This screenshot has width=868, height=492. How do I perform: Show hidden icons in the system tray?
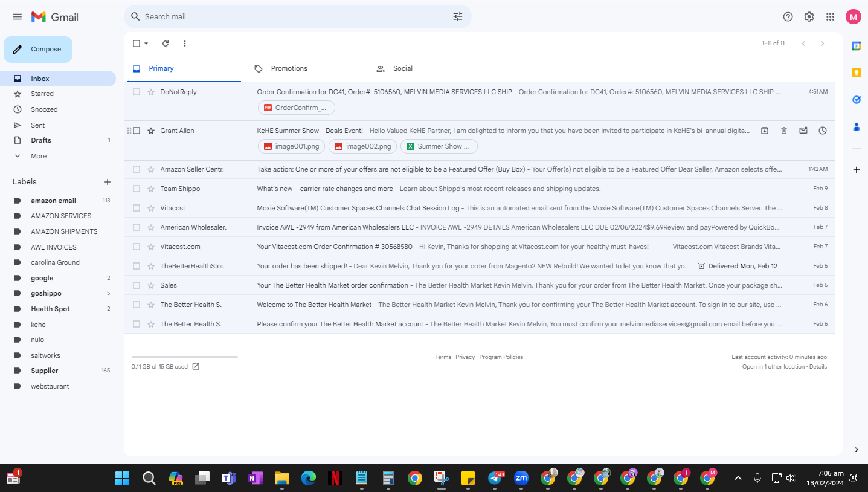pos(738,478)
